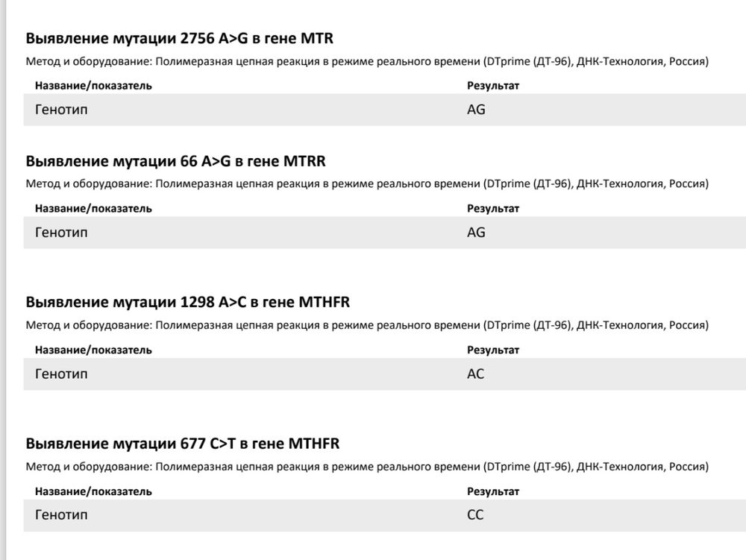The width and height of the screenshot is (746, 560).
Task: Click the method line under MTHFR 1298 heading
Action: pos(366,325)
